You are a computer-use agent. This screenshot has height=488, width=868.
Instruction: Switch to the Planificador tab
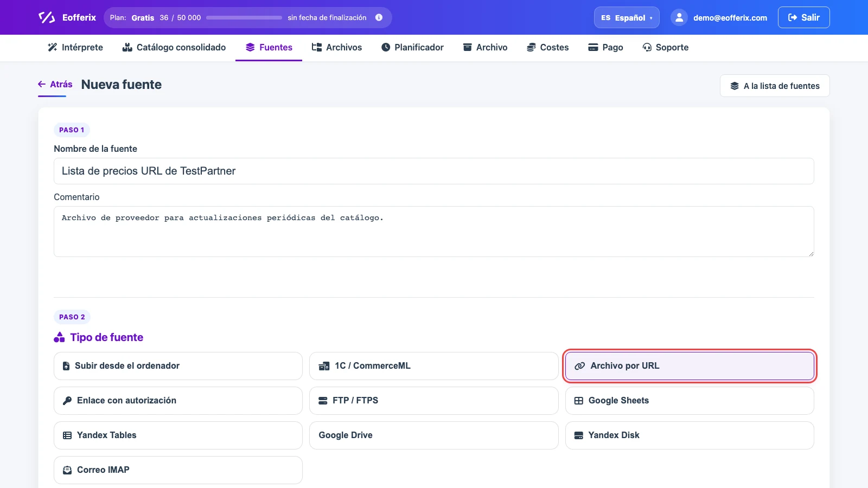point(412,47)
